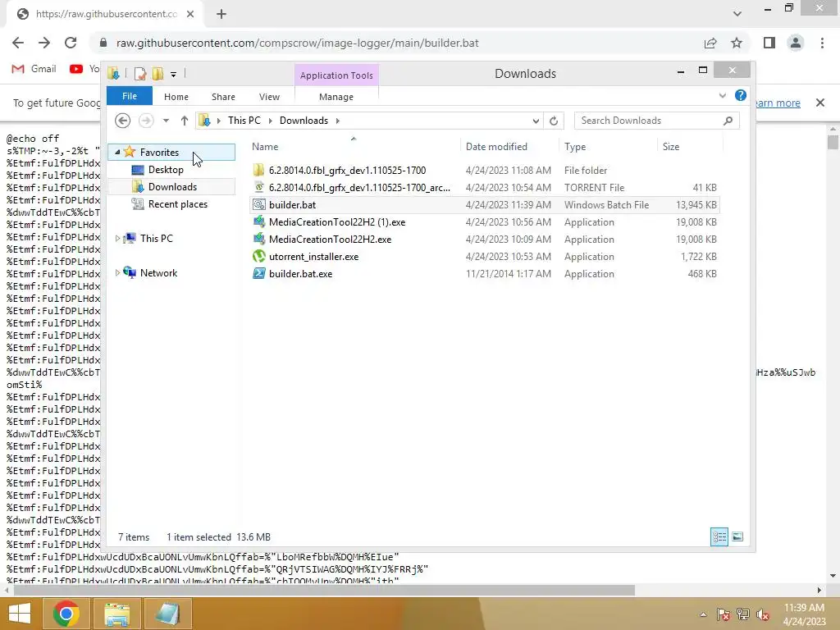Bookmark this page with the star icon
The height and width of the screenshot is (630, 840).
pyautogui.click(x=737, y=43)
